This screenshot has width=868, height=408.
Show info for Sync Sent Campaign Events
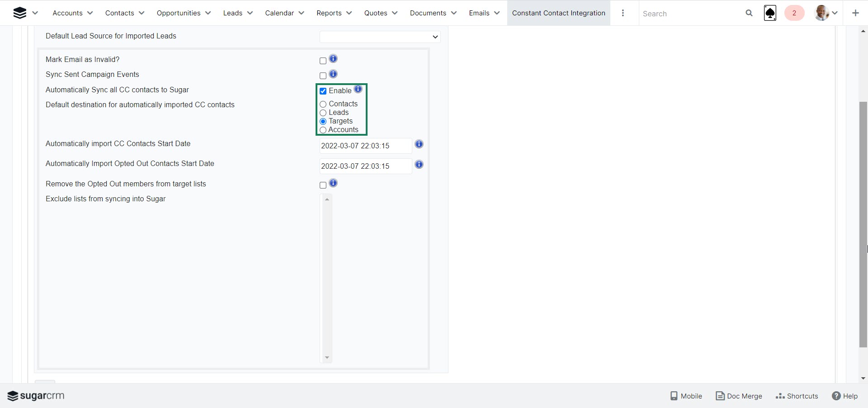coord(333,74)
